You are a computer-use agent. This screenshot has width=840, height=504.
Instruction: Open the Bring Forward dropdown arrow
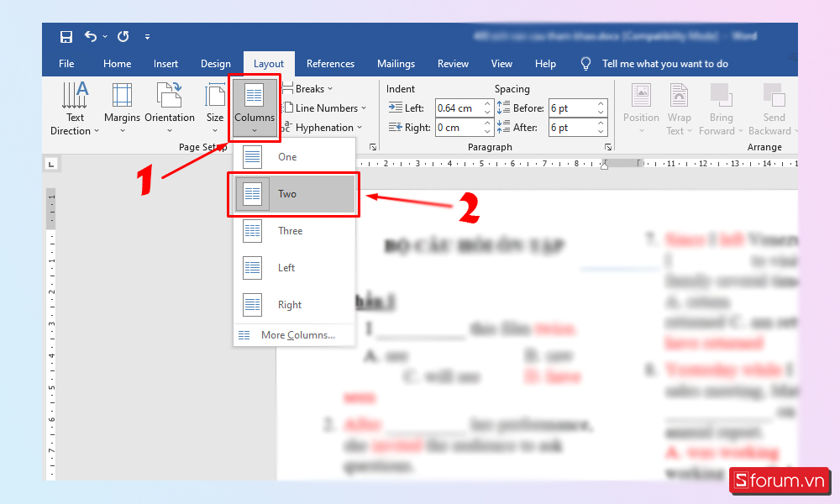tap(741, 131)
